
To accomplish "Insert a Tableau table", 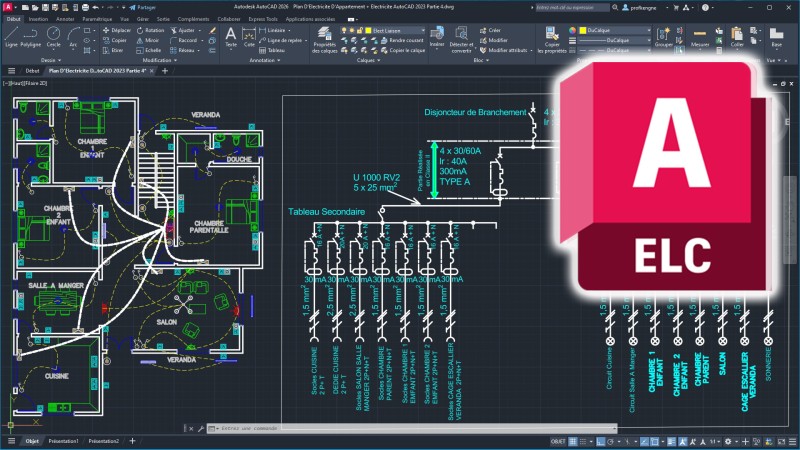I will pyautogui.click(x=272, y=51).
